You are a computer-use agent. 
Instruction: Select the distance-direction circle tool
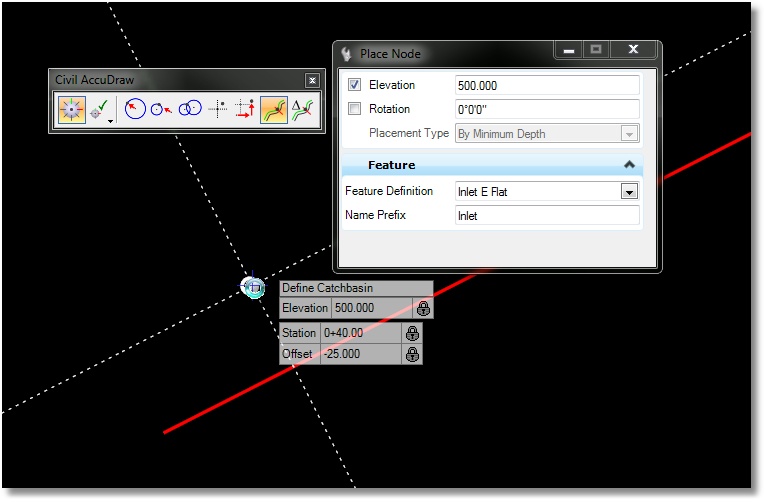tap(135, 109)
